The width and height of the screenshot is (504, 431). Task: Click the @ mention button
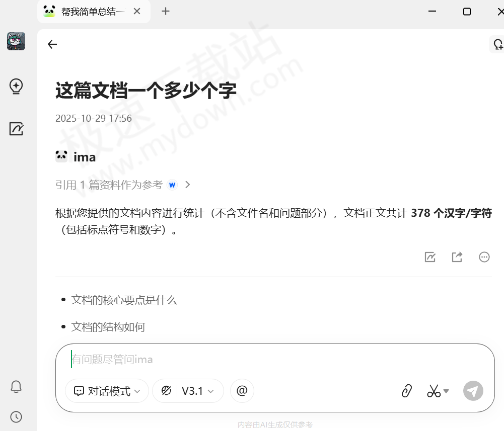click(242, 391)
